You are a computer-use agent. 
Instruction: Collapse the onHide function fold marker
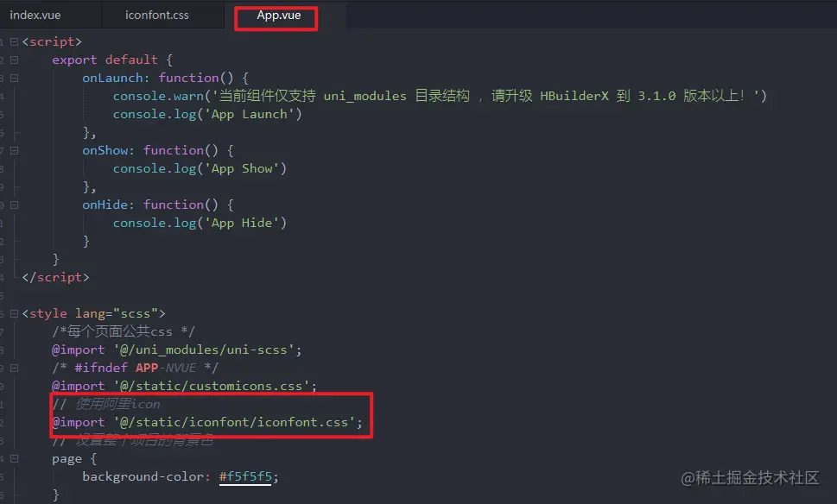pos(15,205)
